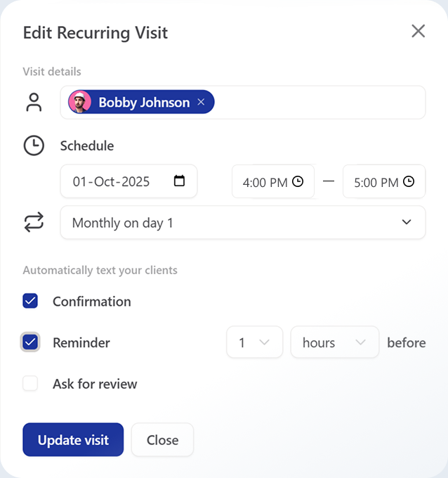Open the reminder number dropdown
448x478 pixels.
254,343
